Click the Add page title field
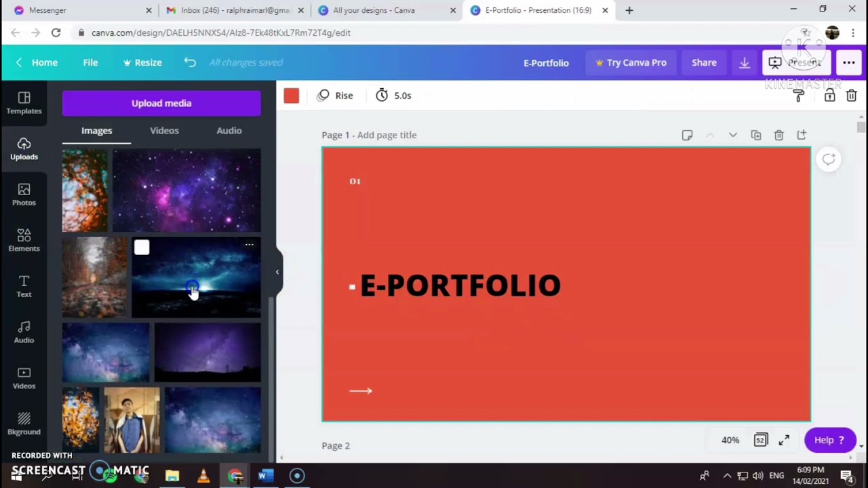The image size is (868, 488). [x=387, y=135]
